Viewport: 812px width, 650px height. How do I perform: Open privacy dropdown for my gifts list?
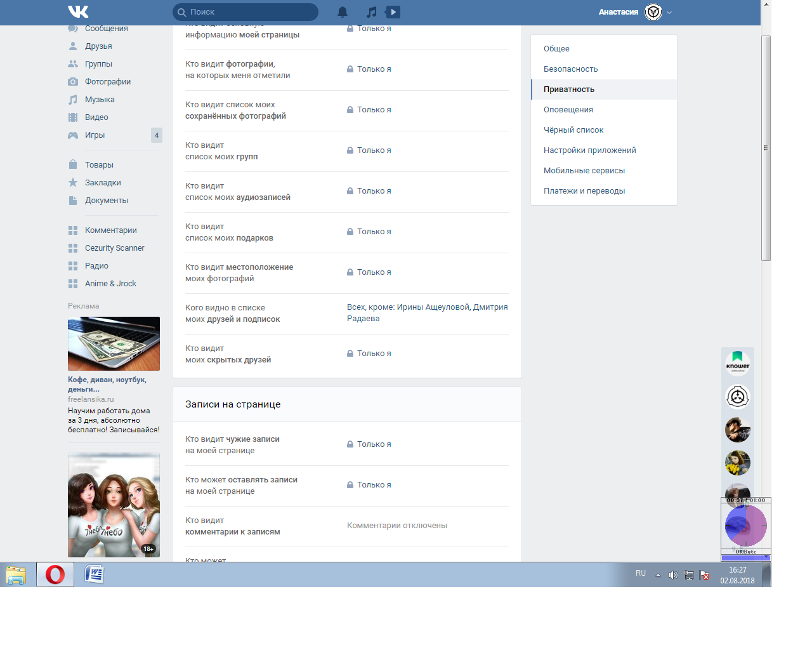[374, 232]
